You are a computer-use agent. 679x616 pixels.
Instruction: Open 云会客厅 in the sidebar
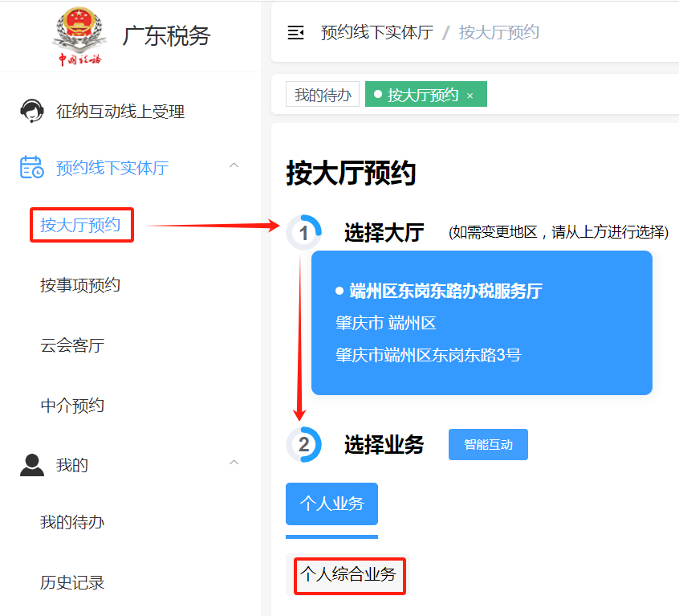[x=72, y=345]
